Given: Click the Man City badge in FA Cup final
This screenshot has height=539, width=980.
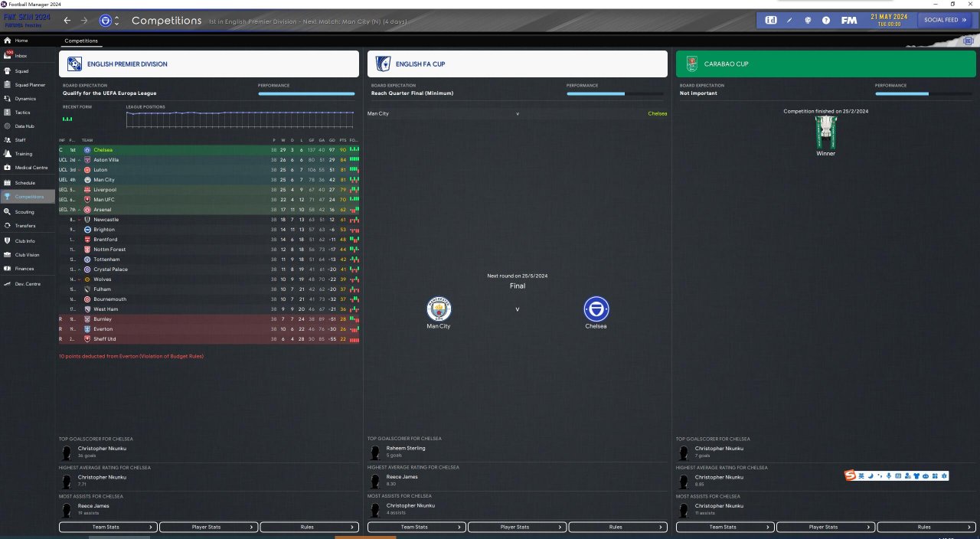Looking at the screenshot, I should coord(439,309).
